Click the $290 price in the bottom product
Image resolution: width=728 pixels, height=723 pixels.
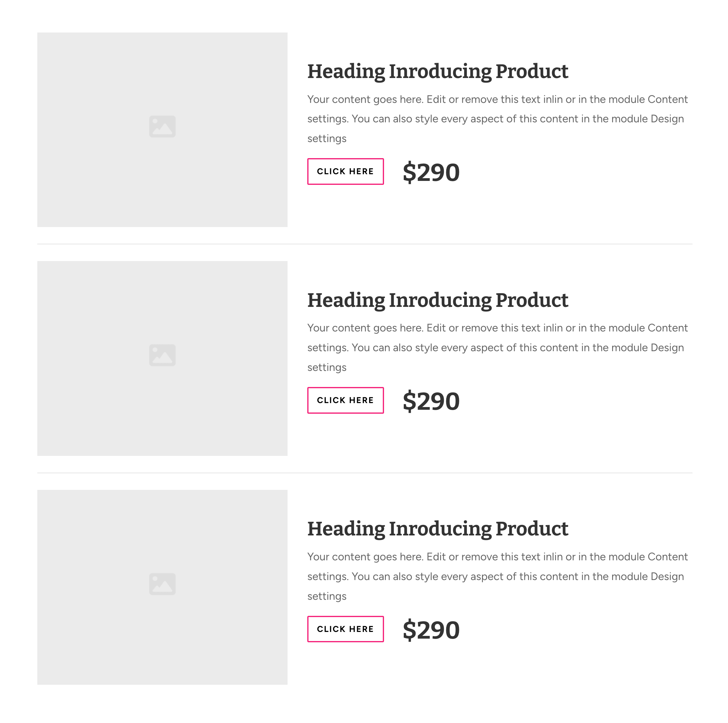coord(431,630)
